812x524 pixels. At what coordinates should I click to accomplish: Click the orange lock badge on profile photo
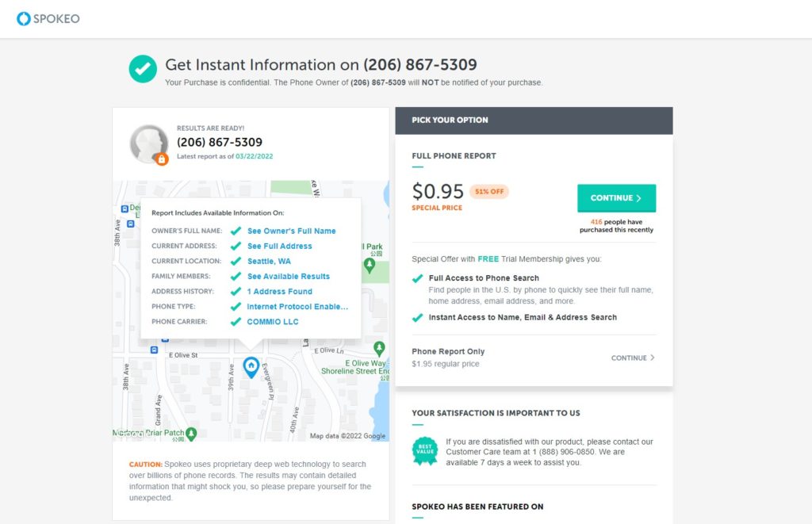162,159
